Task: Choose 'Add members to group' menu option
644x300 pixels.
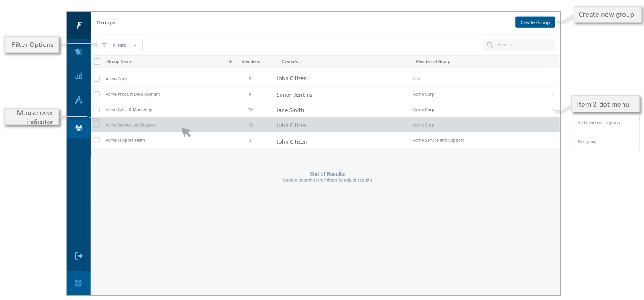Action: point(598,123)
